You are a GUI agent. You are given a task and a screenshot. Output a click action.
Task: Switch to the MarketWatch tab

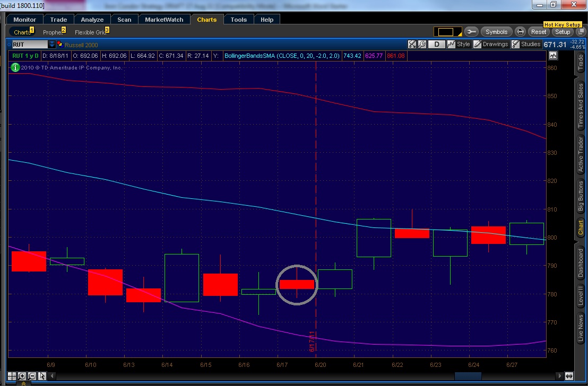[x=164, y=20]
